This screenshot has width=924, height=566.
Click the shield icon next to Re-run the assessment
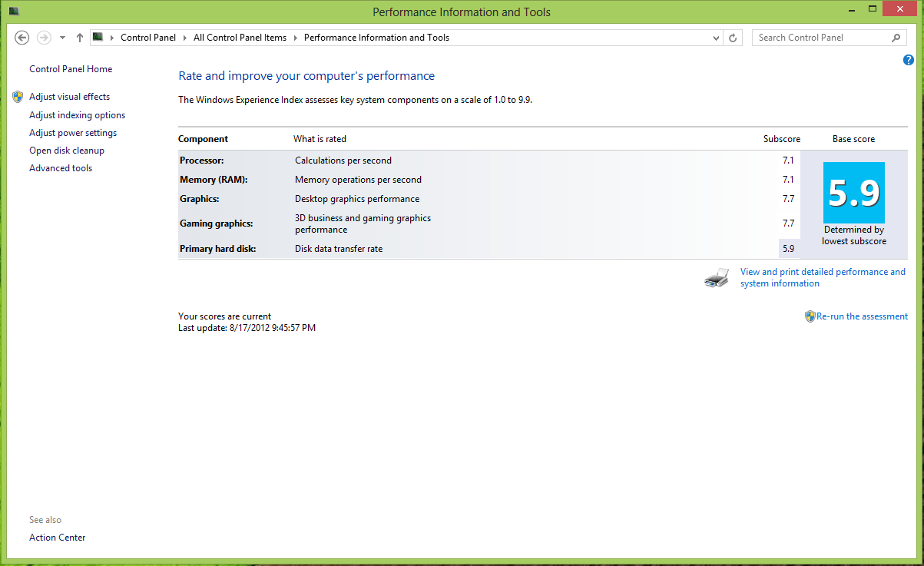point(810,316)
